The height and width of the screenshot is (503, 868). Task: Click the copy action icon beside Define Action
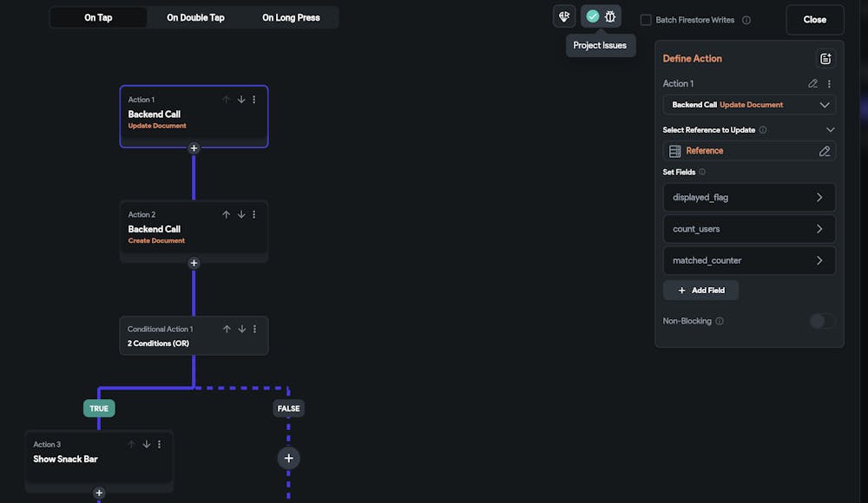(x=825, y=58)
